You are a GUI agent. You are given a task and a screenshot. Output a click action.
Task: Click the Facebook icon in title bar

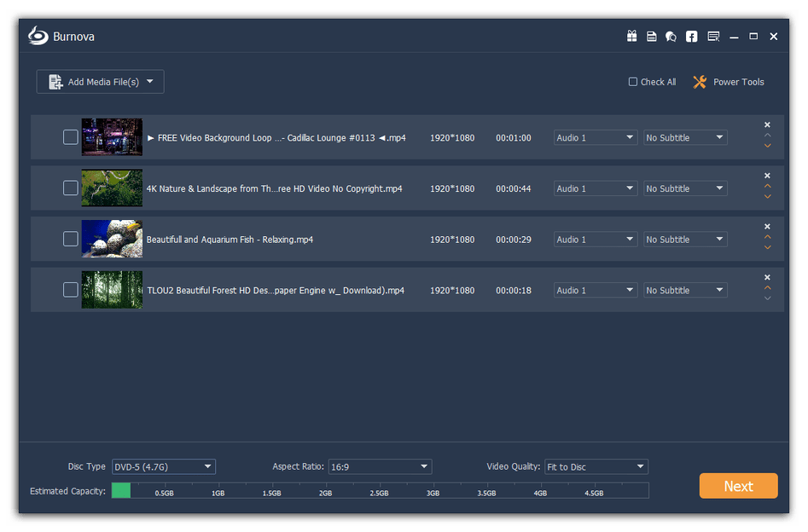click(x=691, y=37)
